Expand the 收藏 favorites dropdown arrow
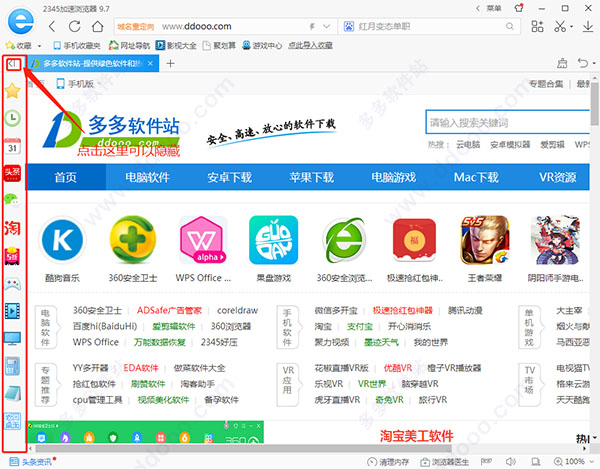The image size is (600, 469). point(39,46)
